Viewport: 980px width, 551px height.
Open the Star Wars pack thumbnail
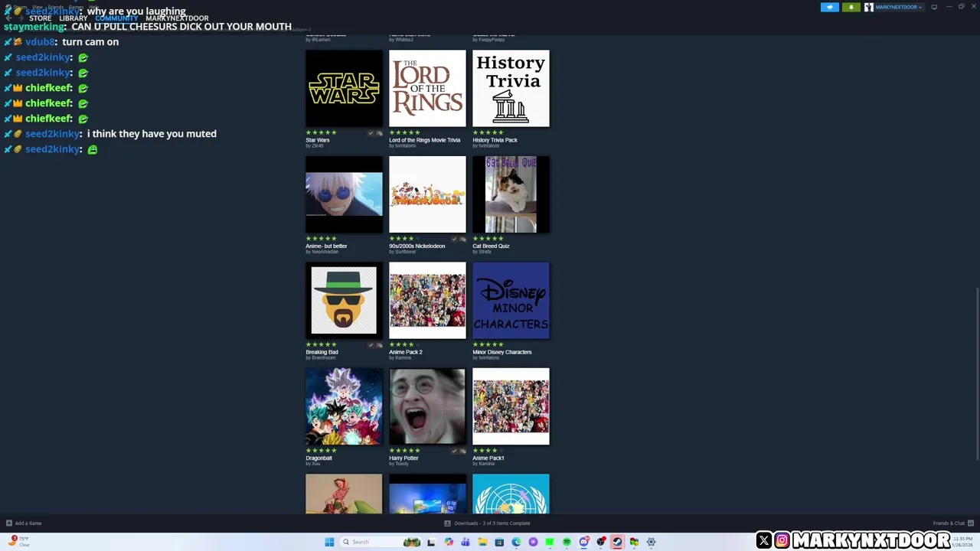tap(344, 88)
